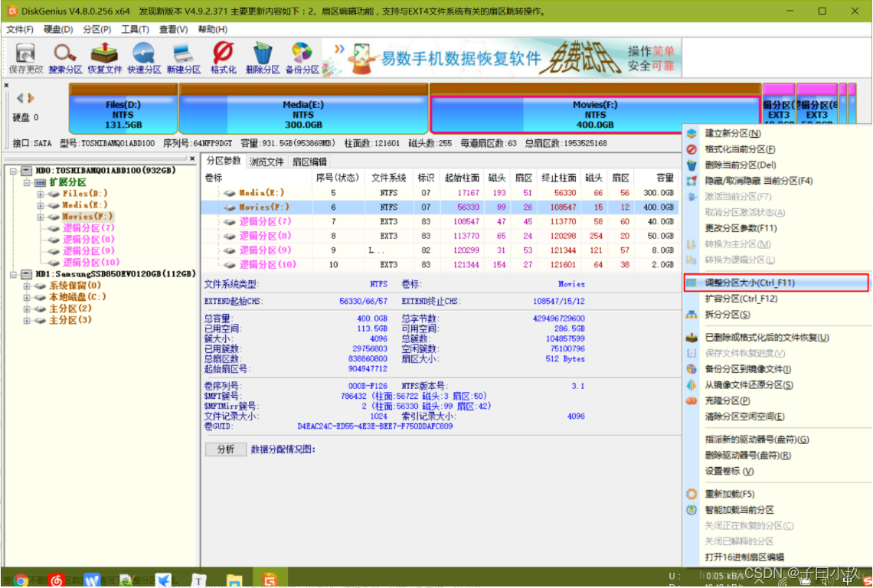Click the 克隆分区 clone icon

[692, 400]
